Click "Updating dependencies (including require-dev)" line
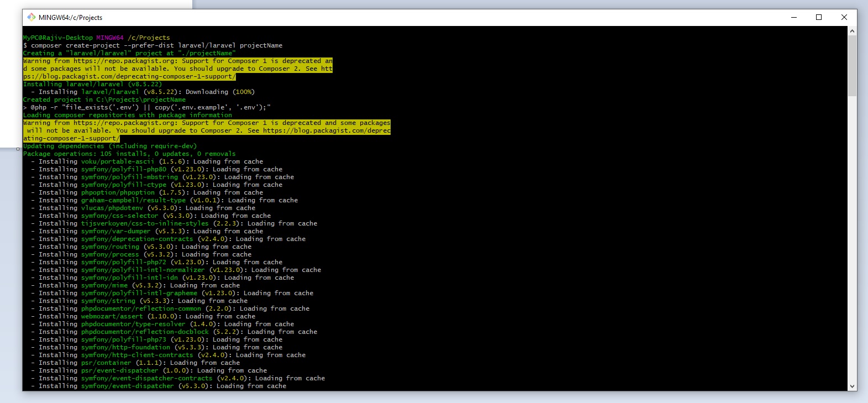 (x=110, y=146)
